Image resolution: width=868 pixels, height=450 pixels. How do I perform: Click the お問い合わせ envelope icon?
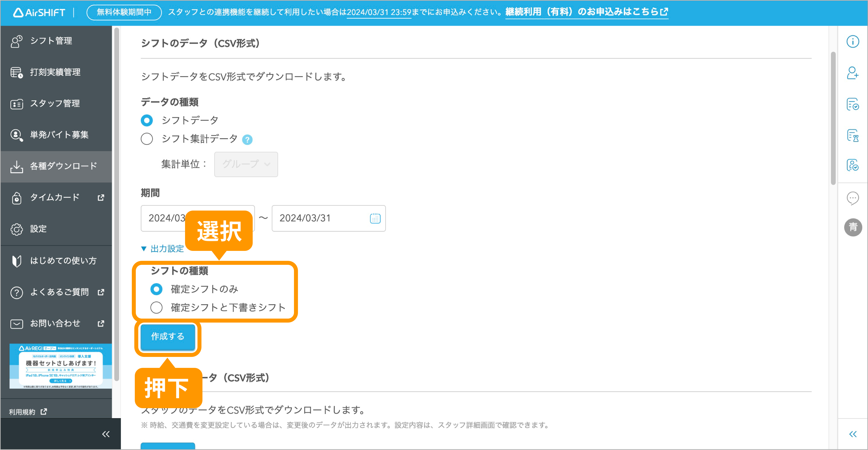[x=16, y=324]
